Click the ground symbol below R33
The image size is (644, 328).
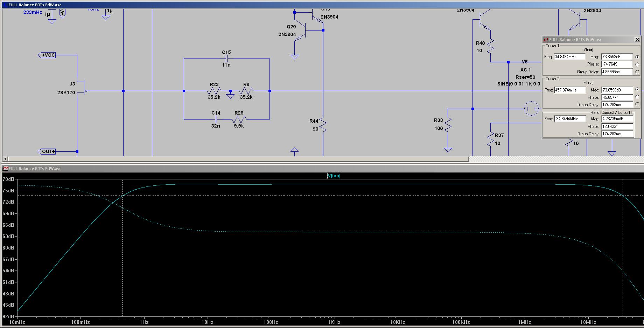click(x=448, y=150)
